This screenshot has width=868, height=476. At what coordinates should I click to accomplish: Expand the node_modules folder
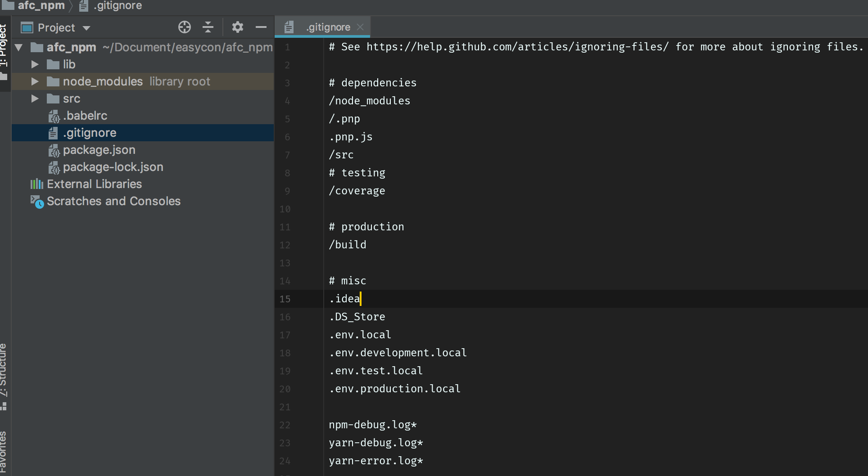coord(35,81)
